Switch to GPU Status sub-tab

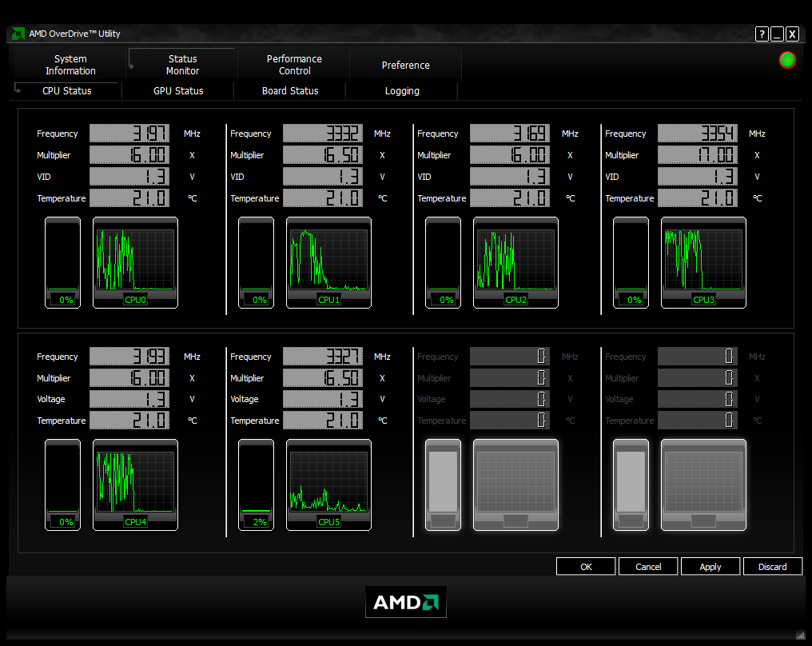pos(178,90)
